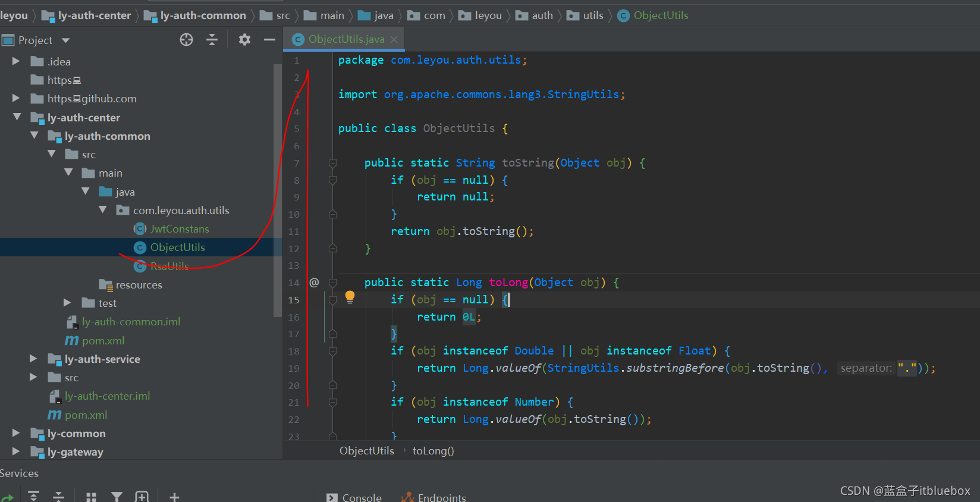Click the https folder icon in tree
This screenshot has width=980, height=502.
pos(37,80)
